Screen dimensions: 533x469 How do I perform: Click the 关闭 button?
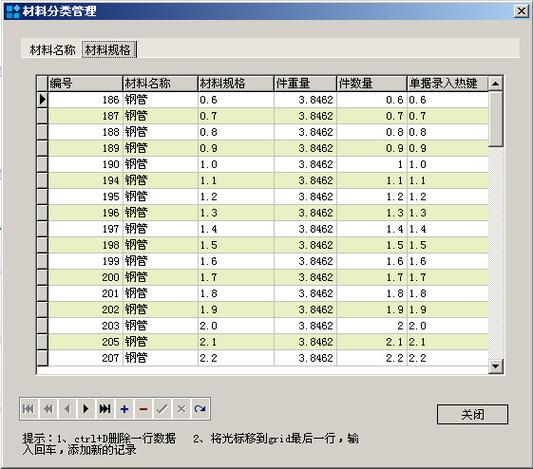click(x=472, y=414)
